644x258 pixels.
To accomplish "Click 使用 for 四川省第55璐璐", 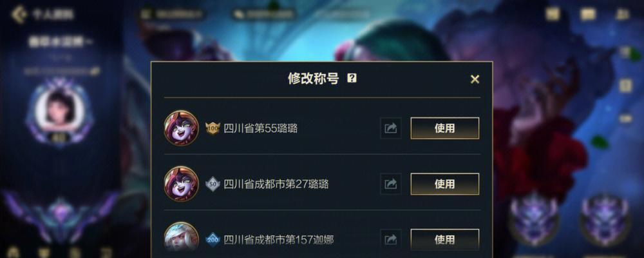I will pyautogui.click(x=445, y=128).
